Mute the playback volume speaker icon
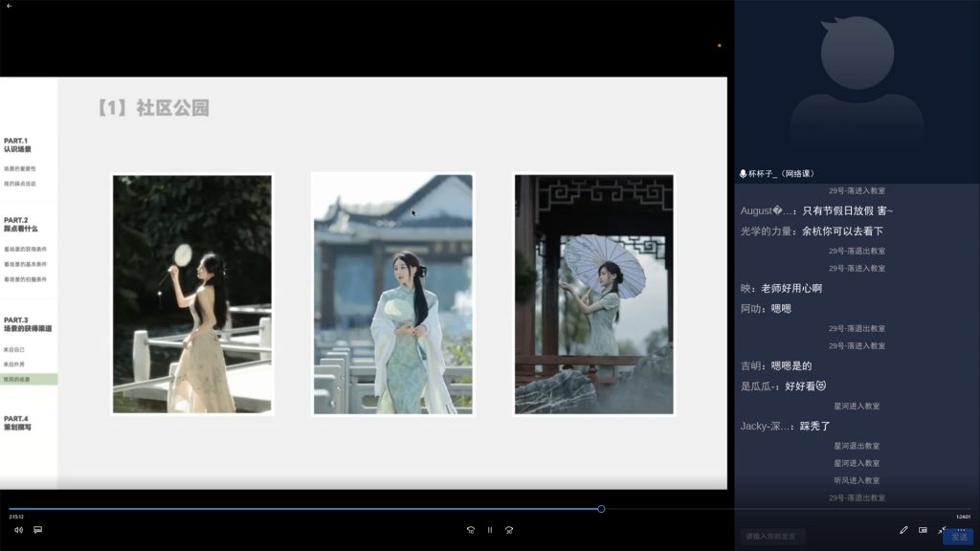This screenshot has width=980, height=551. pos(18,530)
